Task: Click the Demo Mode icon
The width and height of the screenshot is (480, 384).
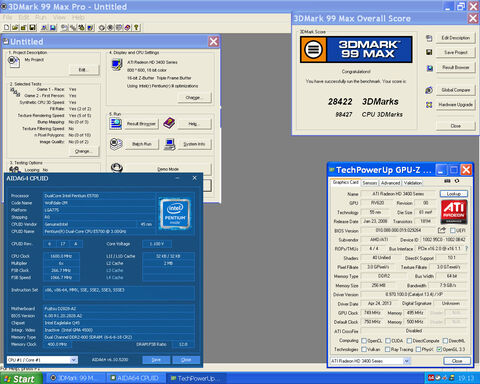Action: click(117, 167)
